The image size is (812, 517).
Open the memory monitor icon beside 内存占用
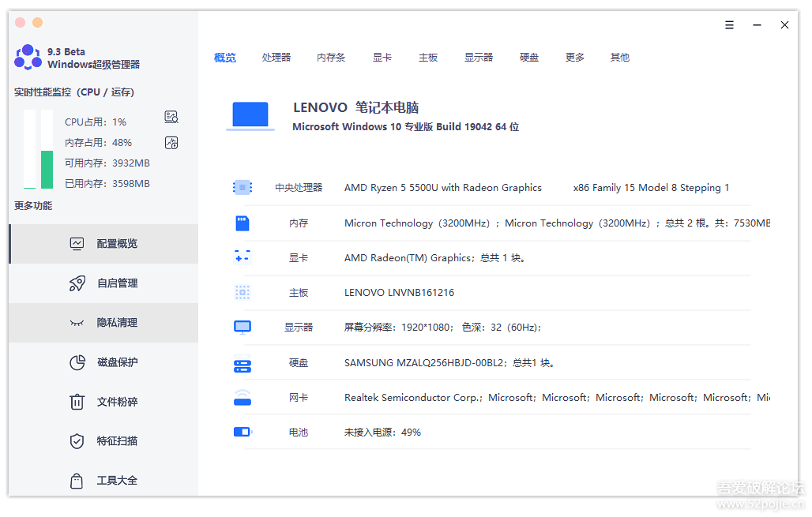(171, 143)
